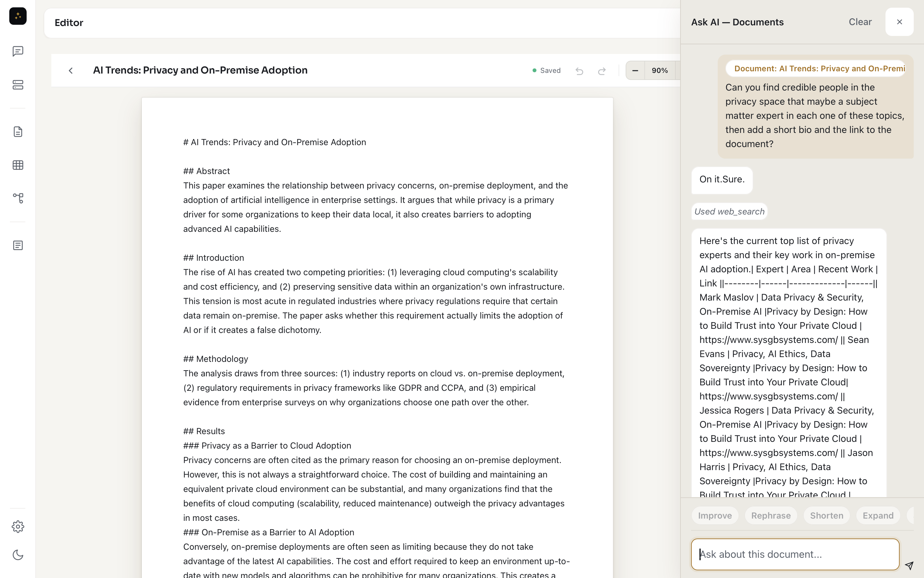Click the Shorten suggestion chip
This screenshot has width=924, height=578.
click(x=826, y=515)
